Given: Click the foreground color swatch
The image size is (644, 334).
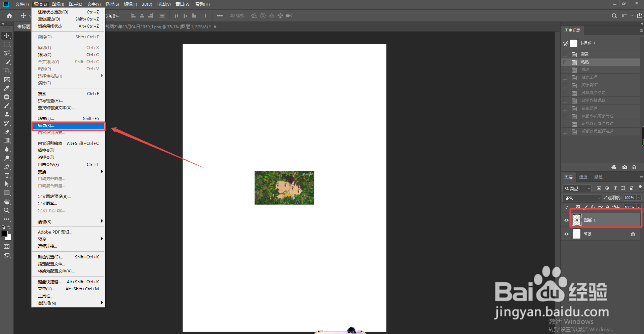Looking at the screenshot, I should click(4, 234).
